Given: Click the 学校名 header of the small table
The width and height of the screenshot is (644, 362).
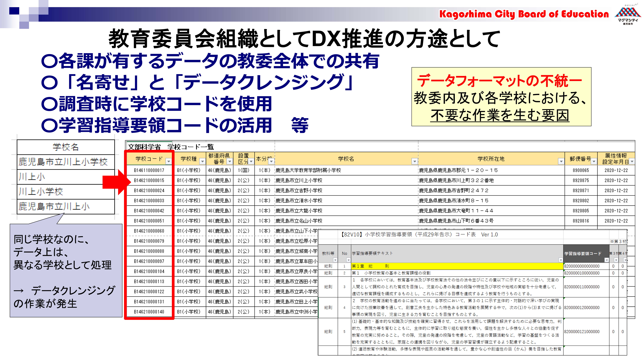Looking at the screenshot, I should [66, 147].
